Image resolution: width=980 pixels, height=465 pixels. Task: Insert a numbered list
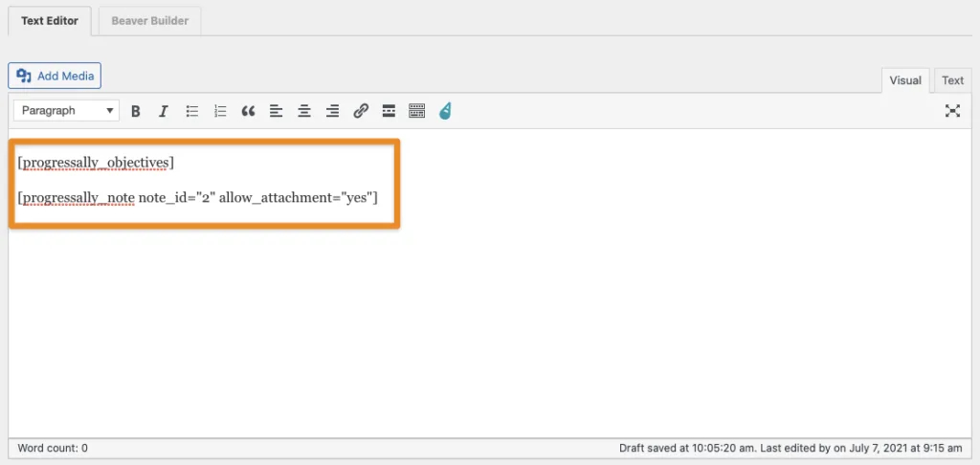(x=220, y=111)
